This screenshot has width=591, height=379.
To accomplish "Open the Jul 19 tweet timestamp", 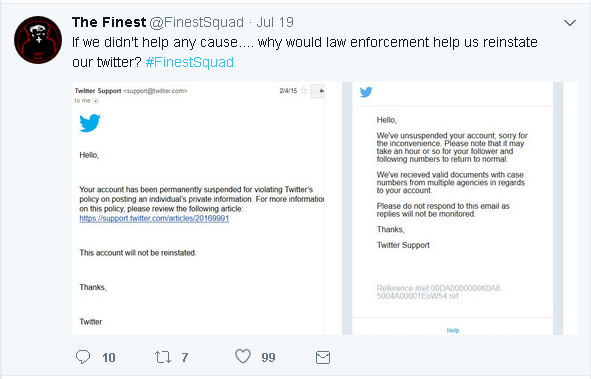I will coord(275,22).
